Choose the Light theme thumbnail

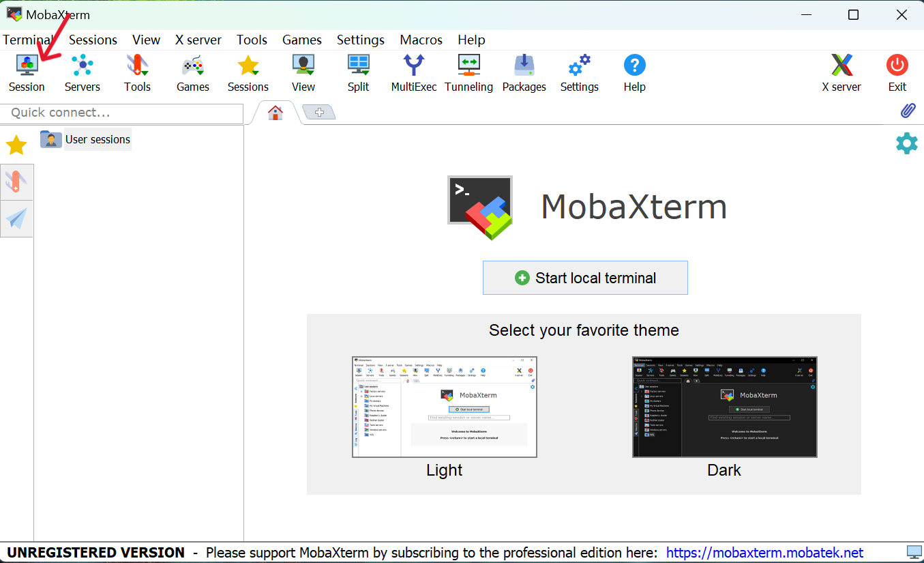445,407
